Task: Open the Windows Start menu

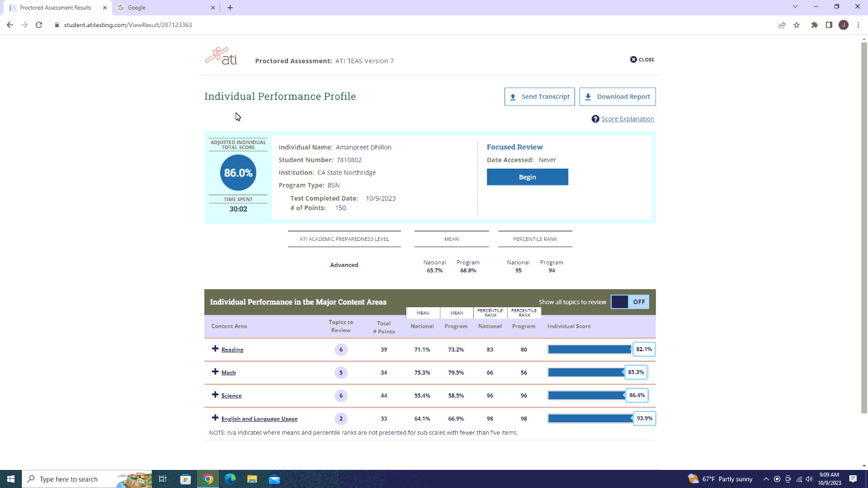Action: pos(11,479)
